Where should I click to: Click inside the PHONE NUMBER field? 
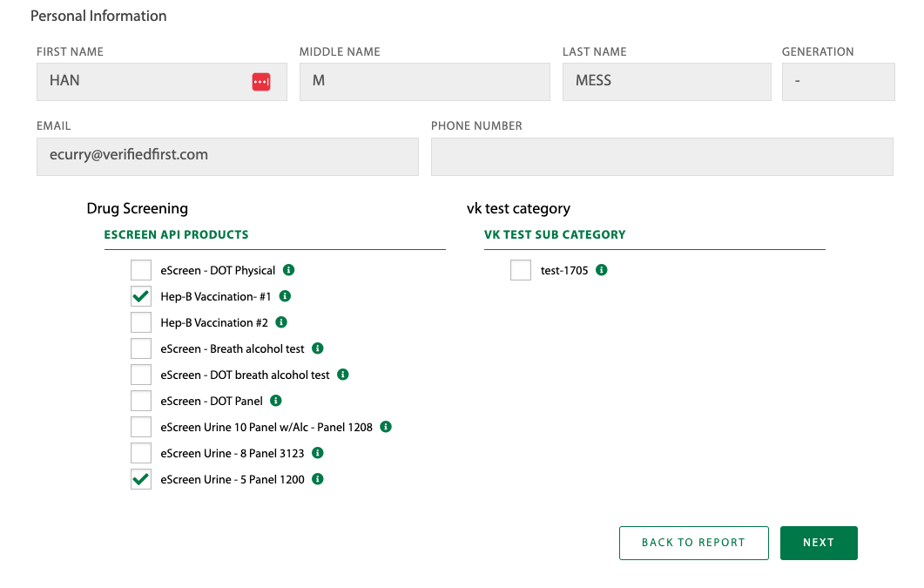662,157
